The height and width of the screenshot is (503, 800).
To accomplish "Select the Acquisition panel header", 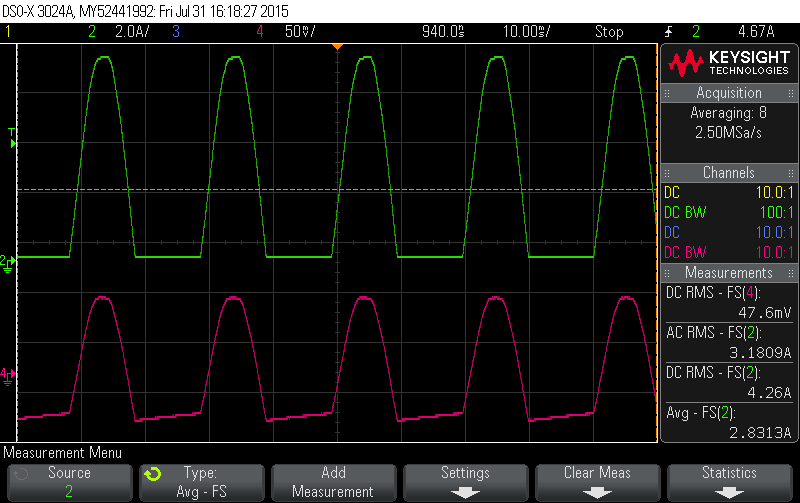I will pyautogui.click(x=729, y=93).
